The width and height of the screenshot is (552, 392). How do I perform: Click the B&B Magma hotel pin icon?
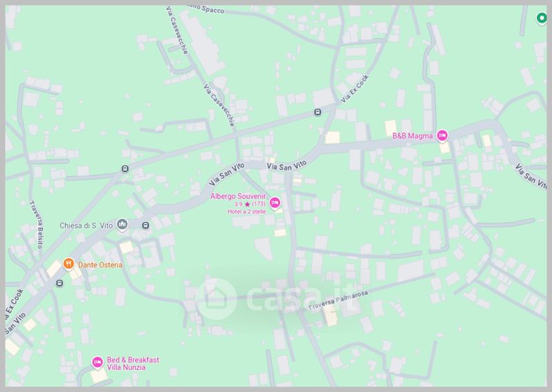click(x=442, y=135)
